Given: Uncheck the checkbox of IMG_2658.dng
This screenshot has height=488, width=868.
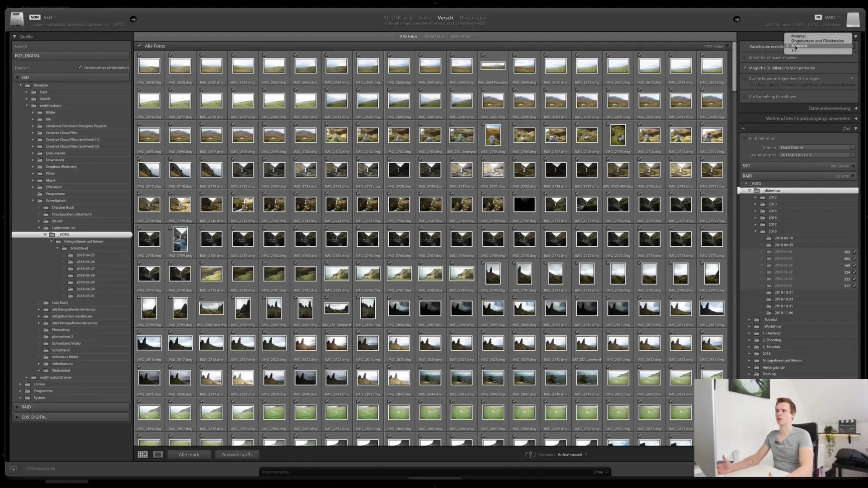Looking at the screenshot, I should click(x=139, y=55).
